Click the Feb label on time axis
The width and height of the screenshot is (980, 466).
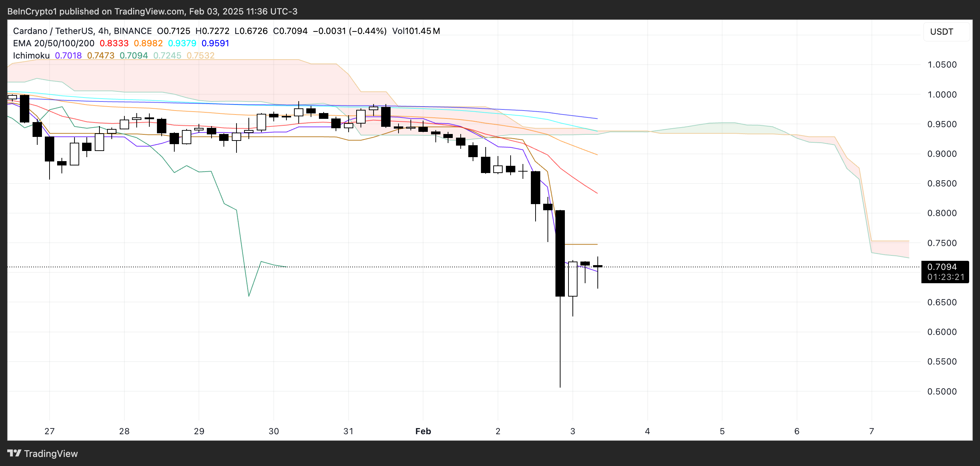click(423, 431)
